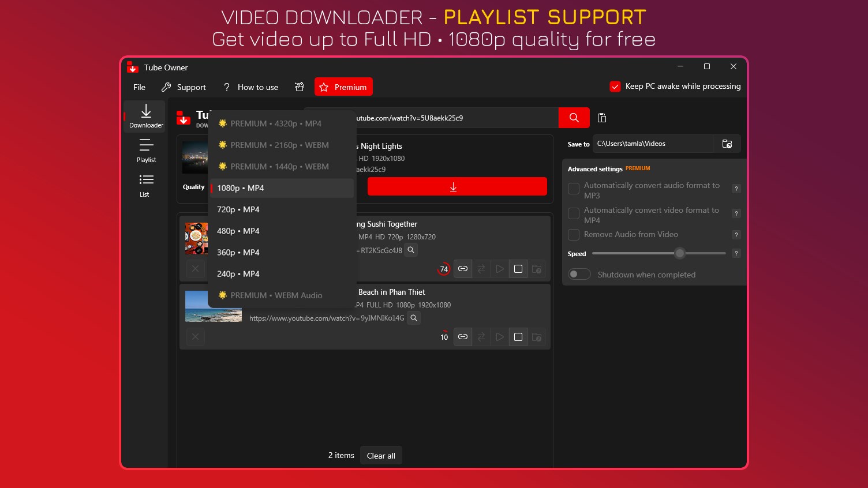This screenshot has width=868, height=488.
Task: Browse for a new Save to folder
Action: (727, 144)
